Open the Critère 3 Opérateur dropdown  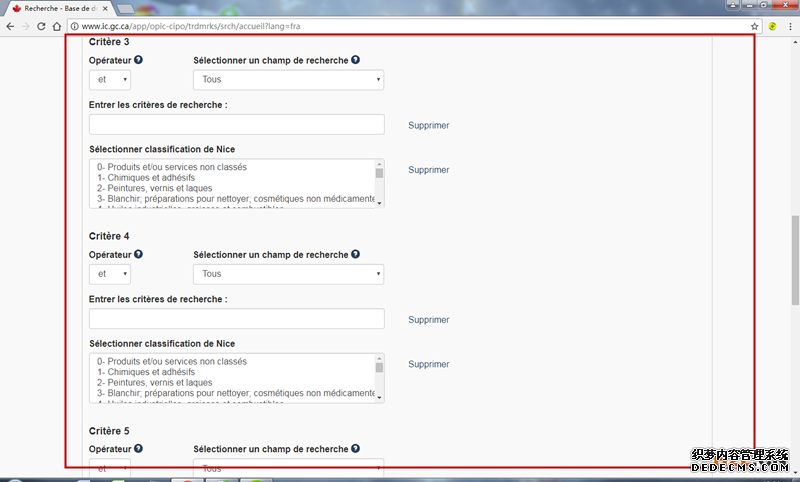click(x=110, y=80)
